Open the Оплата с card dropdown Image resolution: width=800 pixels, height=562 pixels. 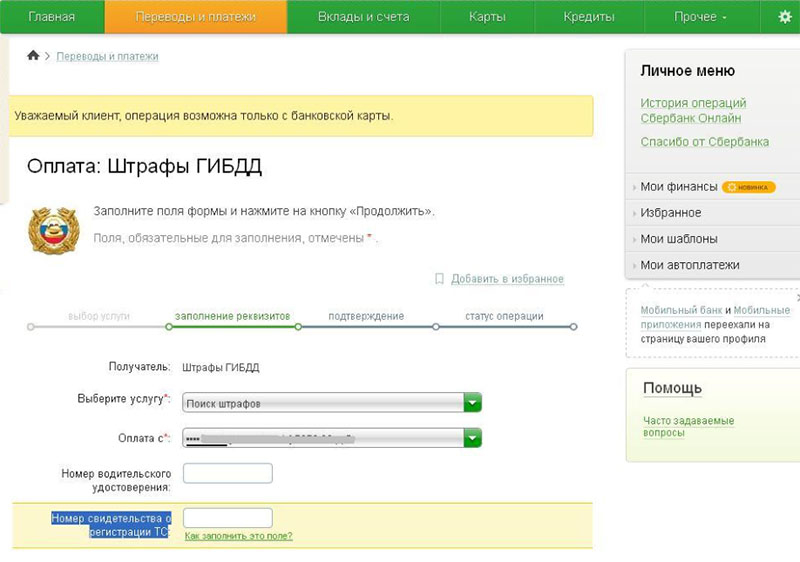(473, 438)
